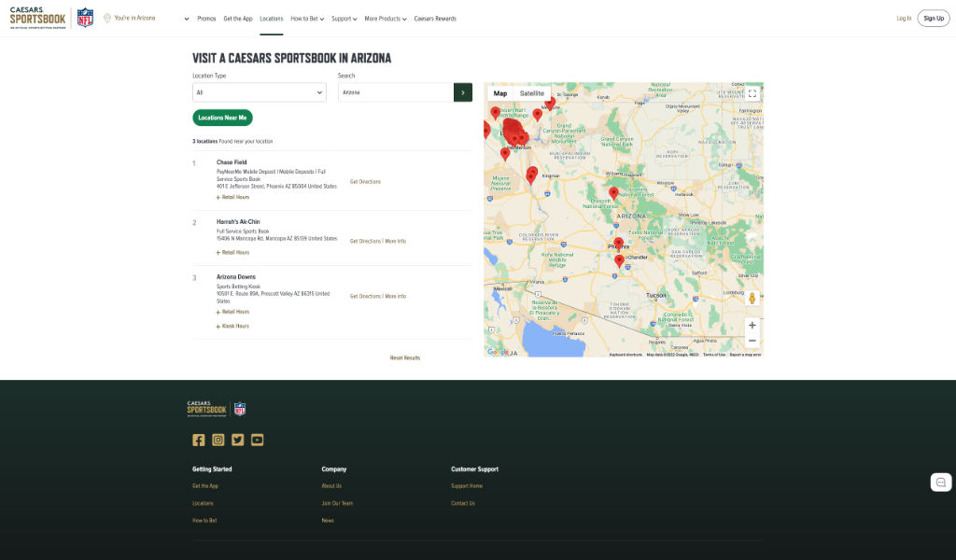Zoom out on the map with the minus button
Viewport: 956px width, 560px height.
[x=752, y=341]
